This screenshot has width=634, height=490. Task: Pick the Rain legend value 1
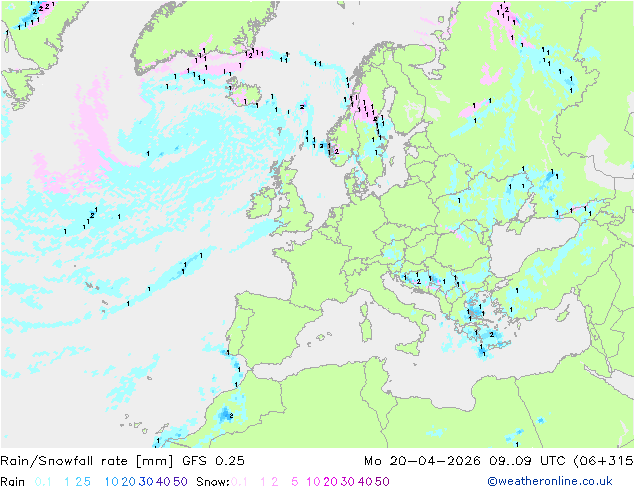(67, 482)
